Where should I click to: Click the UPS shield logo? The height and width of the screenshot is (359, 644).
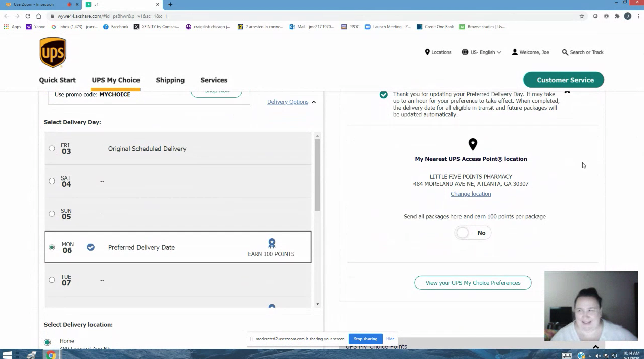[53, 52]
